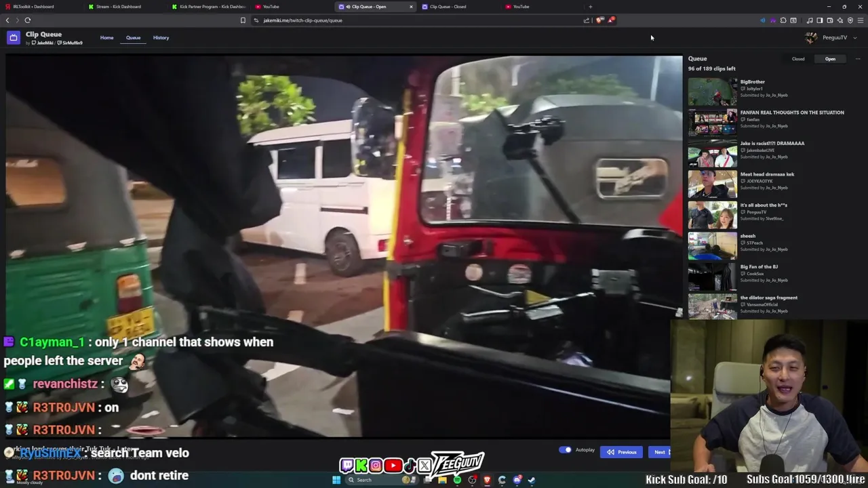This screenshot has height=488, width=868.
Task: Select the It's all about clip thumbnail
Action: [713, 215]
